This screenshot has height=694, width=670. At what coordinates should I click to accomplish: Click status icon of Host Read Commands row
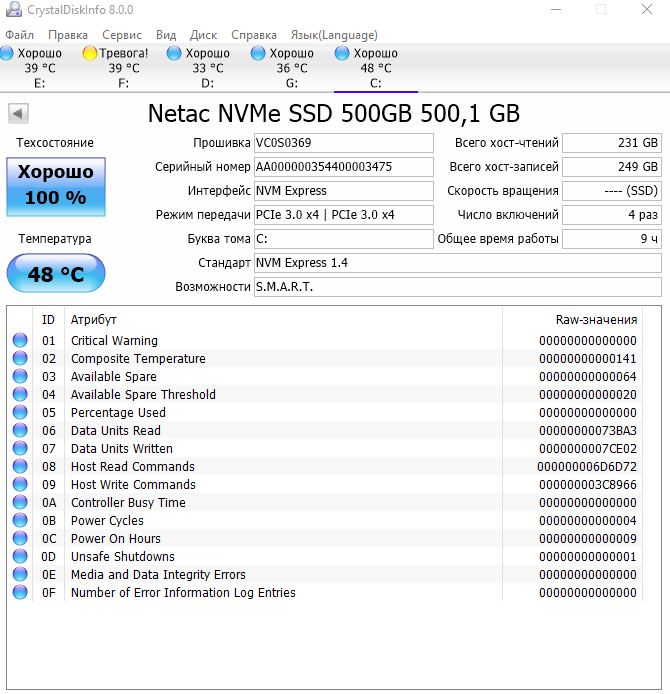click(x=20, y=466)
